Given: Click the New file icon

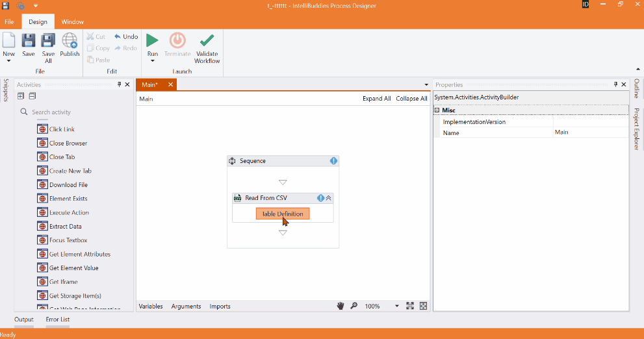Looking at the screenshot, I should (x=8, y=41).
